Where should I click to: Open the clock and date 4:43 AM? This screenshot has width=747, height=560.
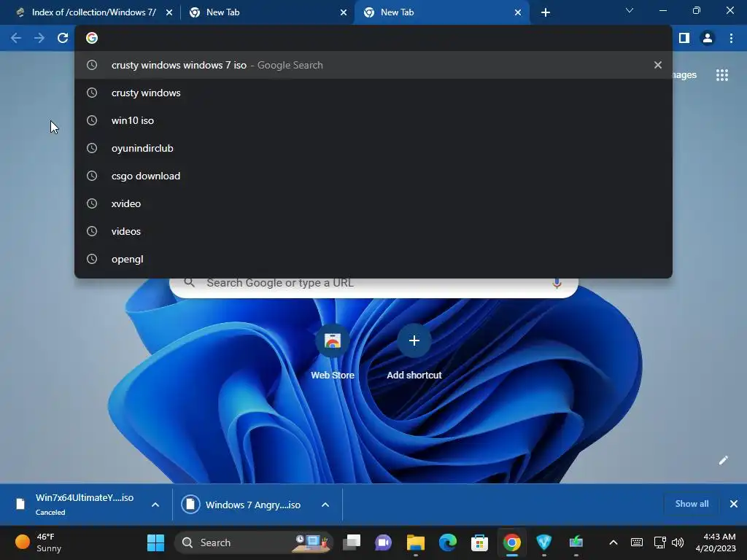[x=716, y=542]
